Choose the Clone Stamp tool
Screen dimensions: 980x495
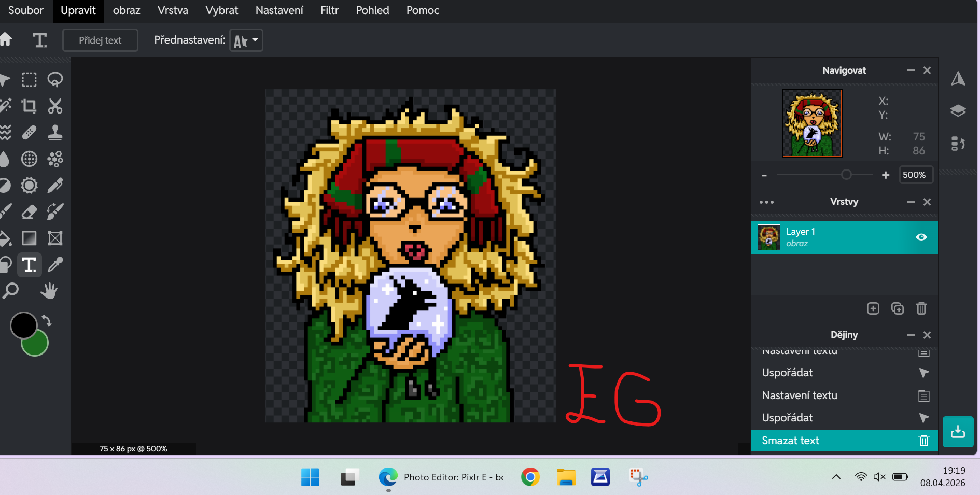pos(55,133)
